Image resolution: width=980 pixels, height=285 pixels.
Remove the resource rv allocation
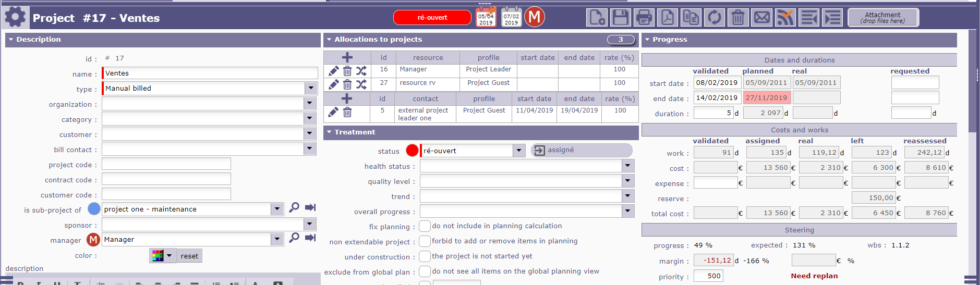(x=347, y=84)
